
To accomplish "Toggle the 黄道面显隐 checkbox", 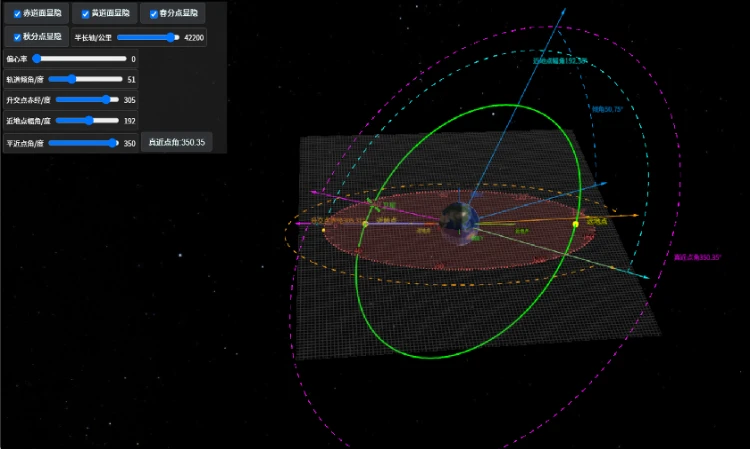I will coord(86,14).
